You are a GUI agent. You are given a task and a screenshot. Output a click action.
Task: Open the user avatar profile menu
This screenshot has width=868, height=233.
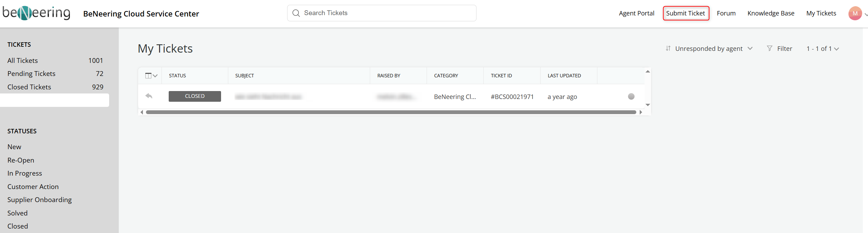[x=855, y=13]
